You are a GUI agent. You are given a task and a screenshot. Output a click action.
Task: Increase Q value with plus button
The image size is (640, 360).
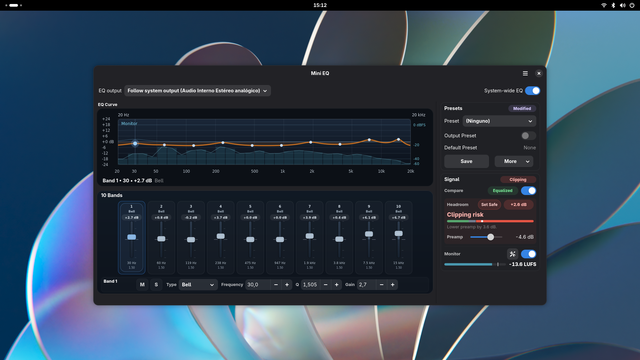[337, 284]
